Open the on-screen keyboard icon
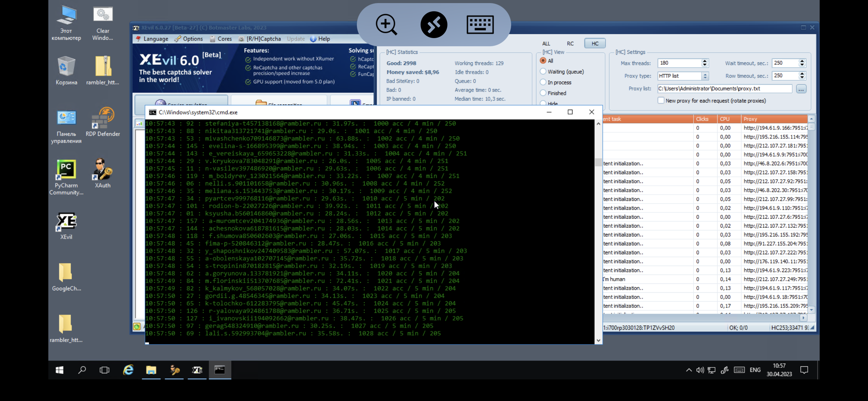This screenshot has height=401, width=868. coord(480,25)
